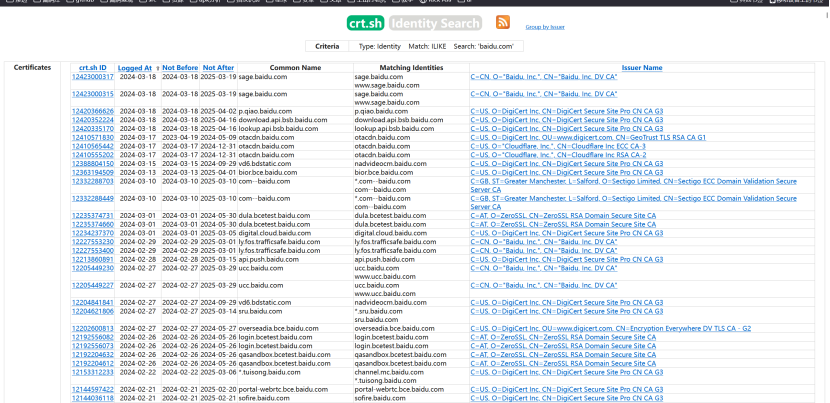
Task: Open certificate ID 12420366626
Action: click(x=93, y=111)
